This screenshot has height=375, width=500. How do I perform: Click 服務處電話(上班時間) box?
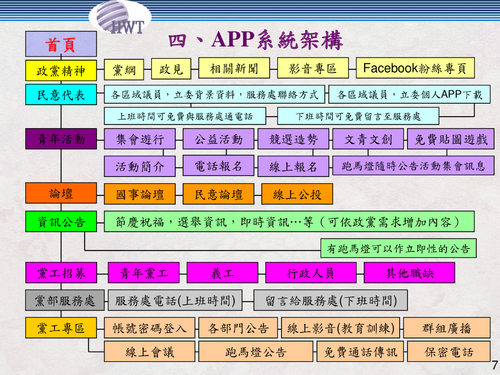[175, 300]
